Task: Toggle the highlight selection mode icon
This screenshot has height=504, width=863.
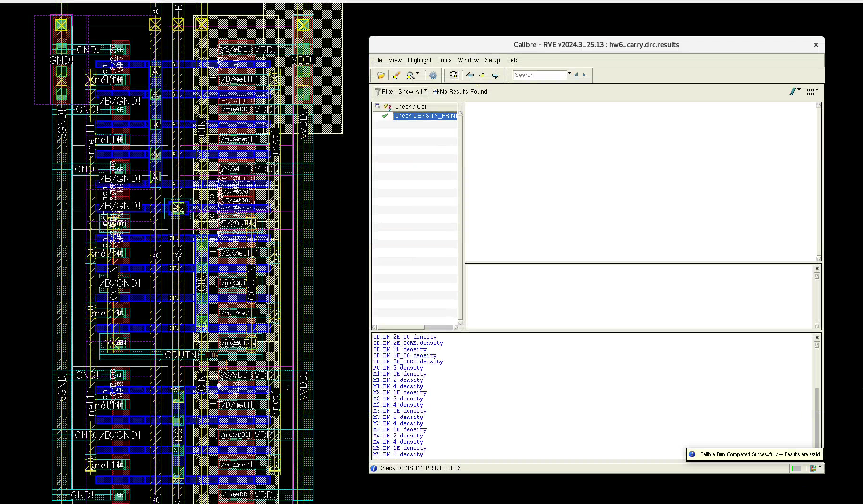Action: (454, 75)
